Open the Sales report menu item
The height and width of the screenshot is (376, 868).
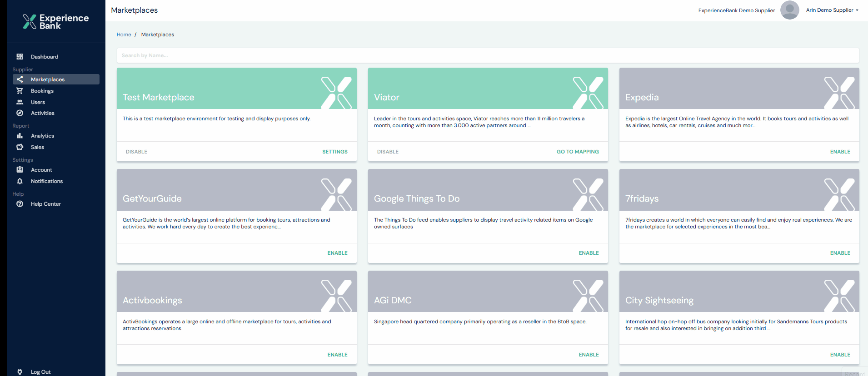coord(37,147)
